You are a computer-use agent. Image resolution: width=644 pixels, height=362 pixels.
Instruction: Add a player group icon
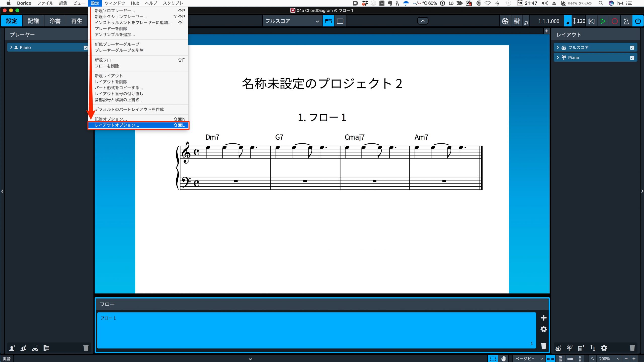pos(46,348)
